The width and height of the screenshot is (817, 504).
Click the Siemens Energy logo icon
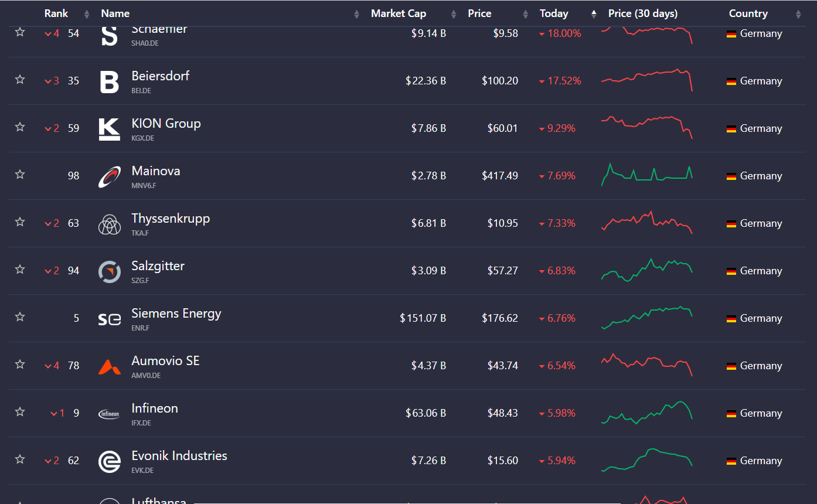(110, 319)
